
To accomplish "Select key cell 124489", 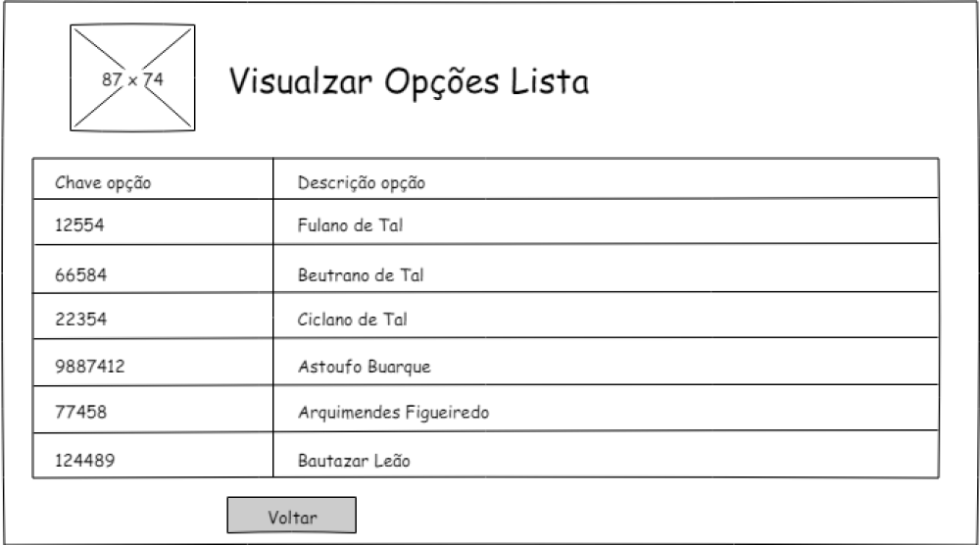I will (84, 460).
